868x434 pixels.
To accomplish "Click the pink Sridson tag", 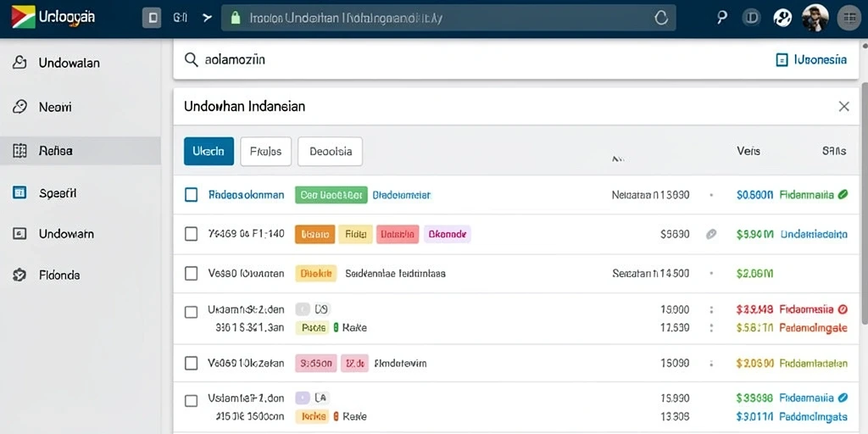I will coord(316,363).
